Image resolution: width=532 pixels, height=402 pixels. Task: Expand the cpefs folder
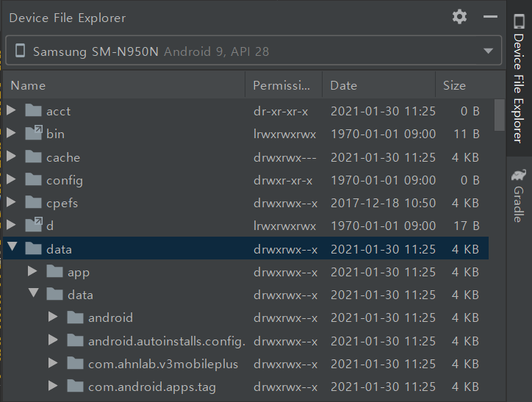pos(11,202)
